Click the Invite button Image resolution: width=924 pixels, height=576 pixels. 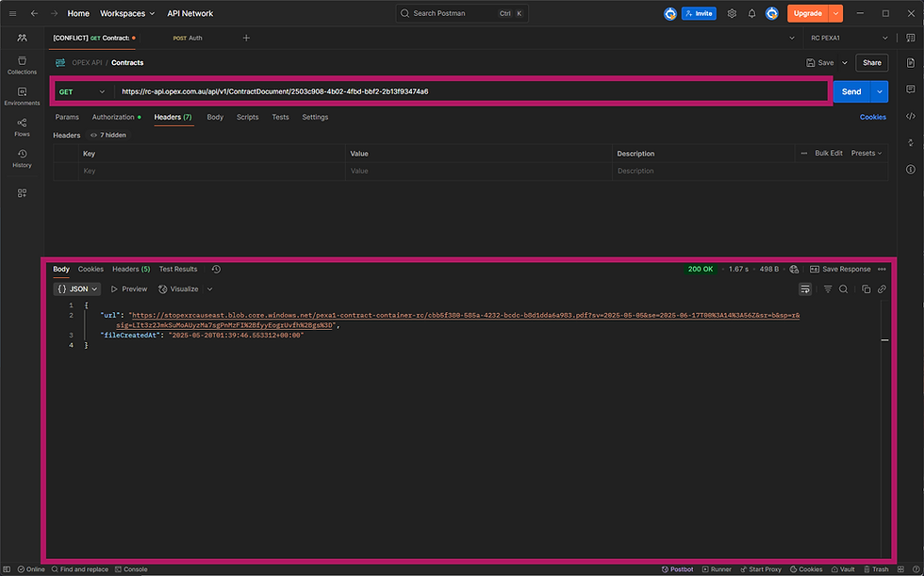pos(699,13)
